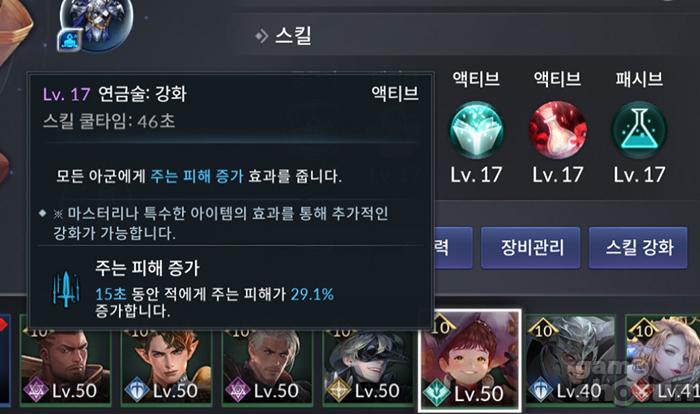Screen dimensions: 700x414
Task: Select the teal flask passive skill icon
Action: [639, 130]
